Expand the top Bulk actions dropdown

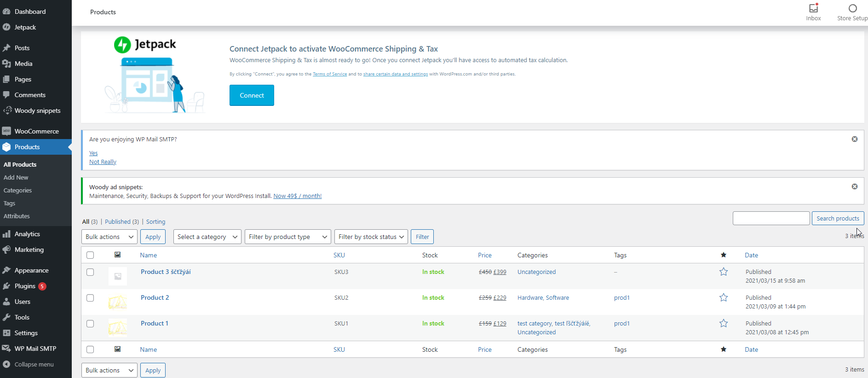(109, 237)
